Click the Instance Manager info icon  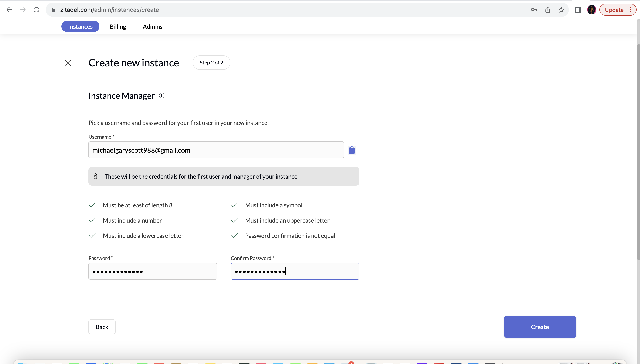162,96
